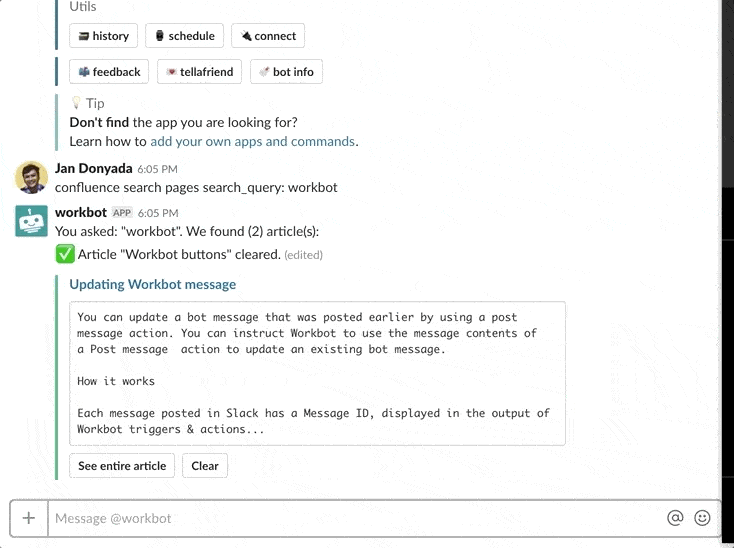
Task: Click the green checkmark emoji
Action: [65, 254]
